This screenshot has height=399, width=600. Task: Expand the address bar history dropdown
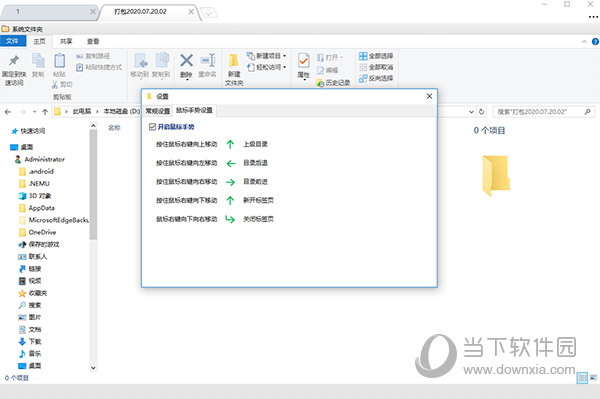click(x=471, y=112)
